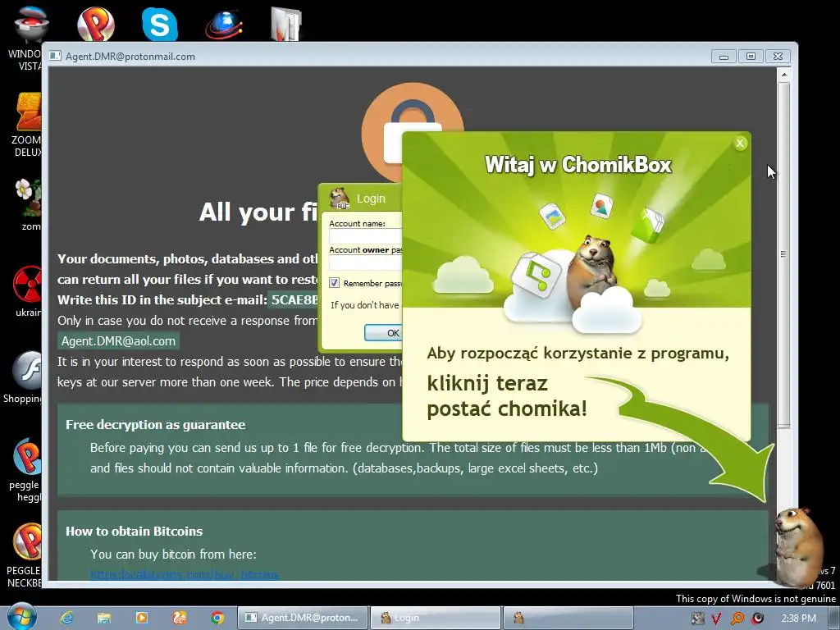Click the hamster icon in Login title
840x630 pixels.
[x=339, y=199]
